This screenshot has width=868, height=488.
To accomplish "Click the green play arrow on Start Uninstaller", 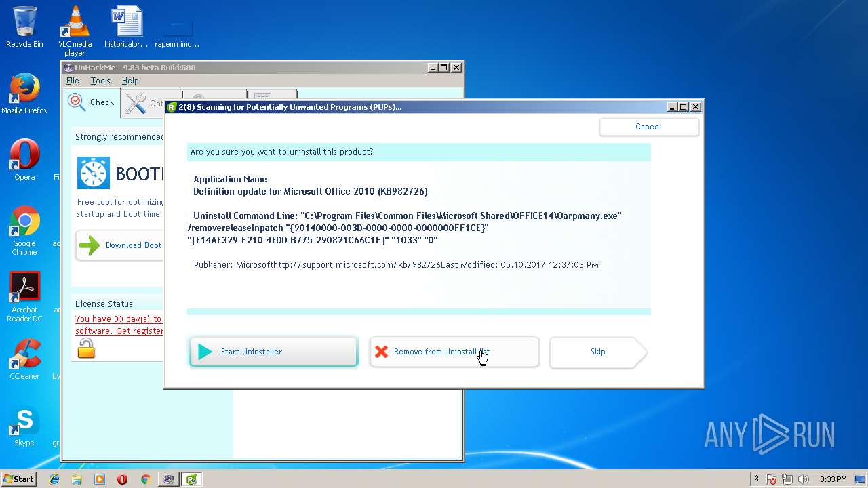I will [205, 352].
